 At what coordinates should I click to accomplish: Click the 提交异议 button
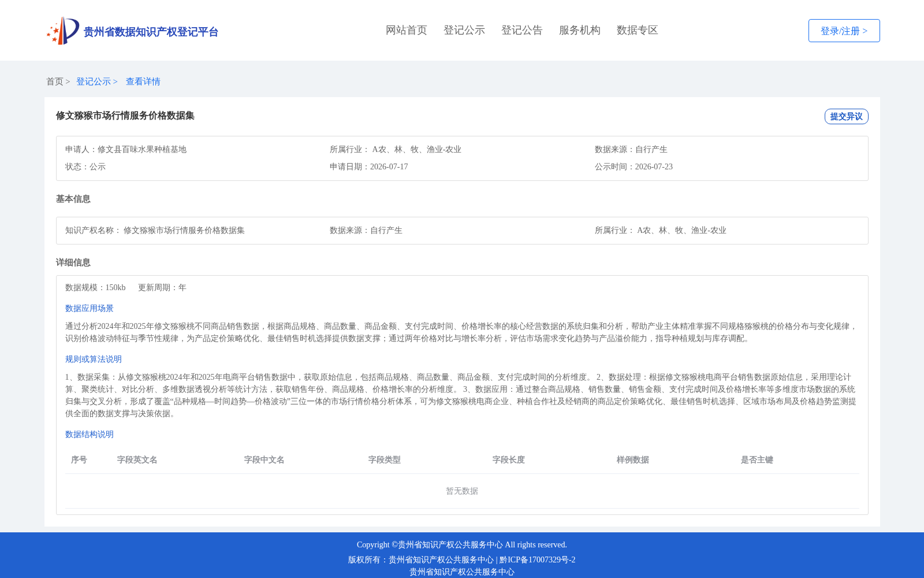click(x=846, y=116)
